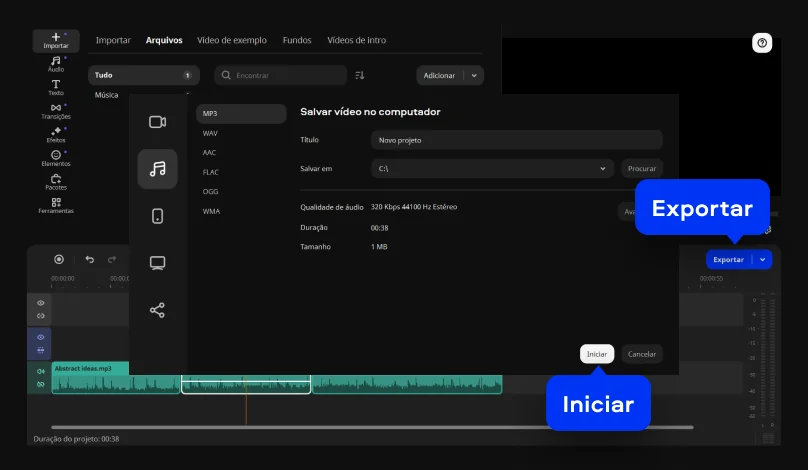Toggle visibility eye on the top track
808x470 pixels.
[41, 302]
